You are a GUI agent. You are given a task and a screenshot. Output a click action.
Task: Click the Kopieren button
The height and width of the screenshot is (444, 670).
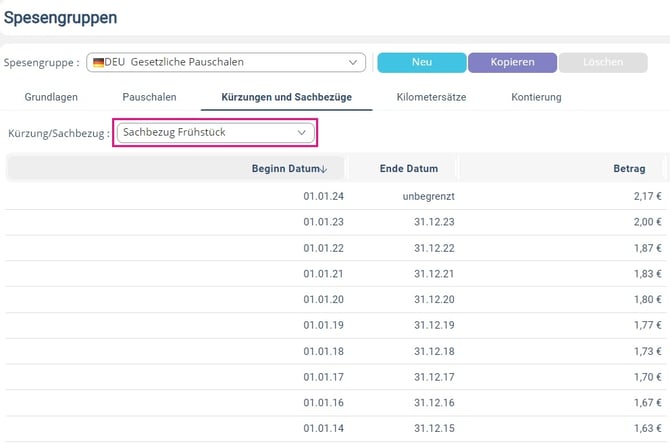click(x=511, y=62)
